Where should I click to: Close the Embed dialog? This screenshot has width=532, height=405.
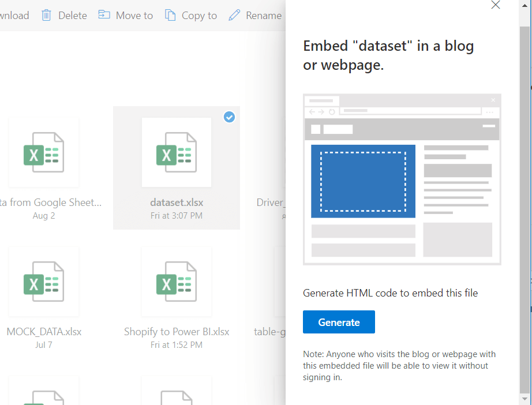[x=495, y=5]
